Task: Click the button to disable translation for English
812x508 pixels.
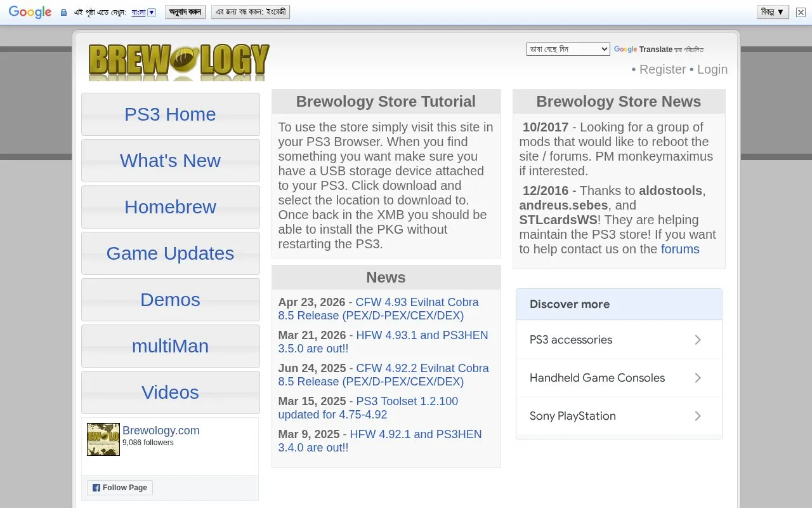Action: coord(250,12)
